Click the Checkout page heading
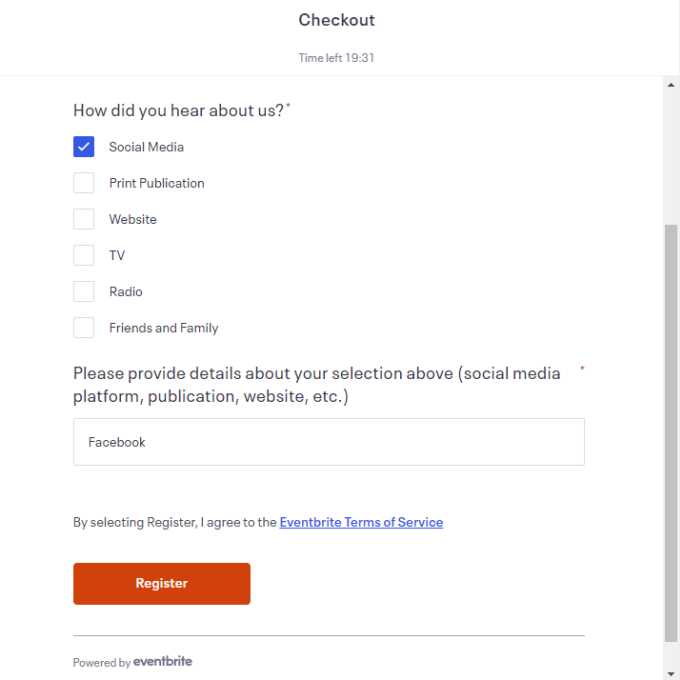 point(337,20)
